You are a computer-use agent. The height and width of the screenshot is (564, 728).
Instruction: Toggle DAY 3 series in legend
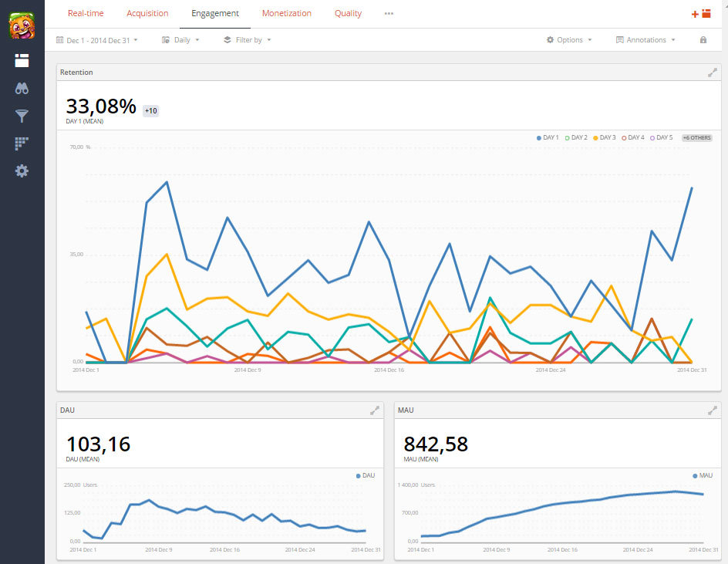tap(605, 137)
